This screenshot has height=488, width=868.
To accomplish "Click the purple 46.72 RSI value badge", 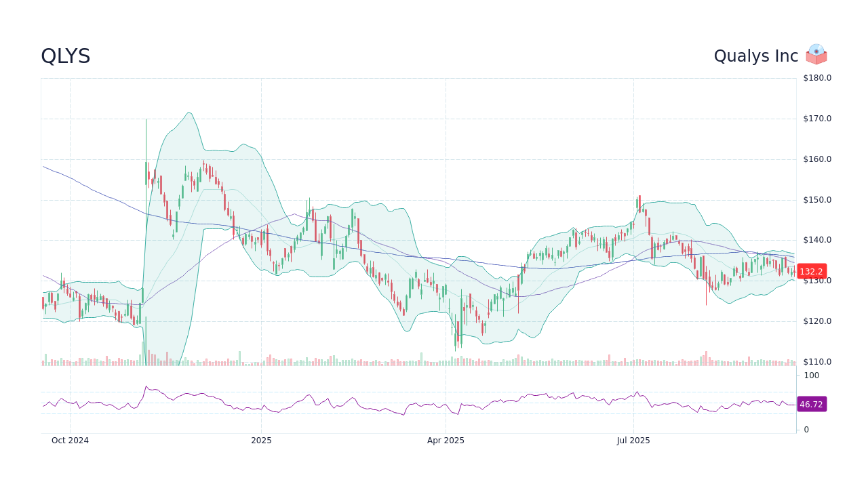I will pos(812,405).
